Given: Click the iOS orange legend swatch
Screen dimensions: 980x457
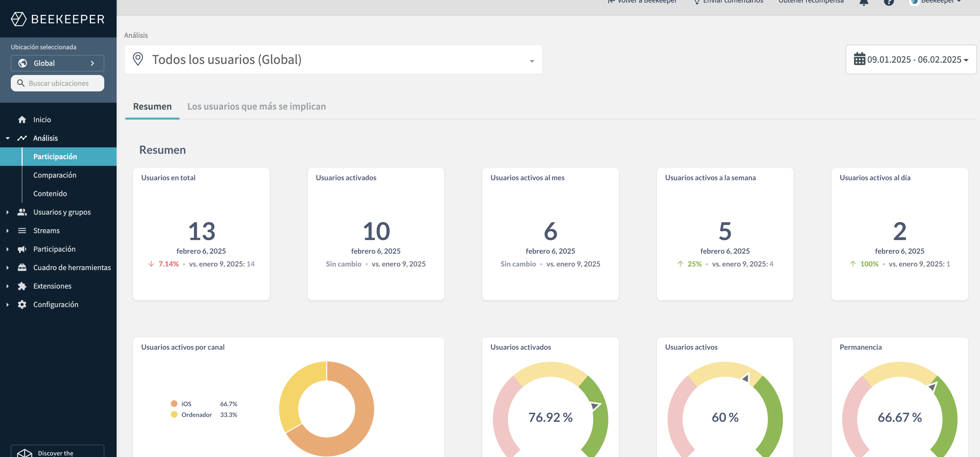Looking at the screenshot, I should (x=174, y=403).
